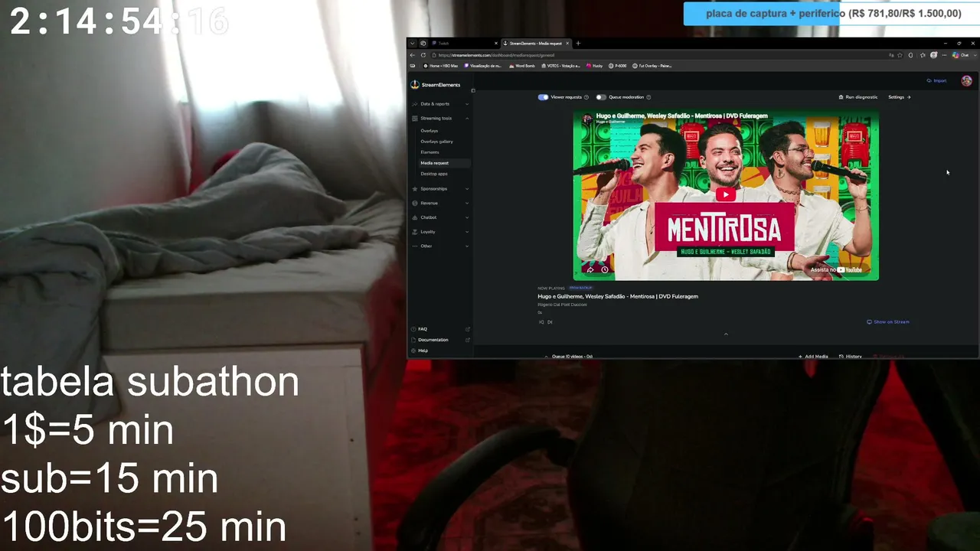Open the browser tab actions menu
The image size is (980, 551).
pos(412,44)
